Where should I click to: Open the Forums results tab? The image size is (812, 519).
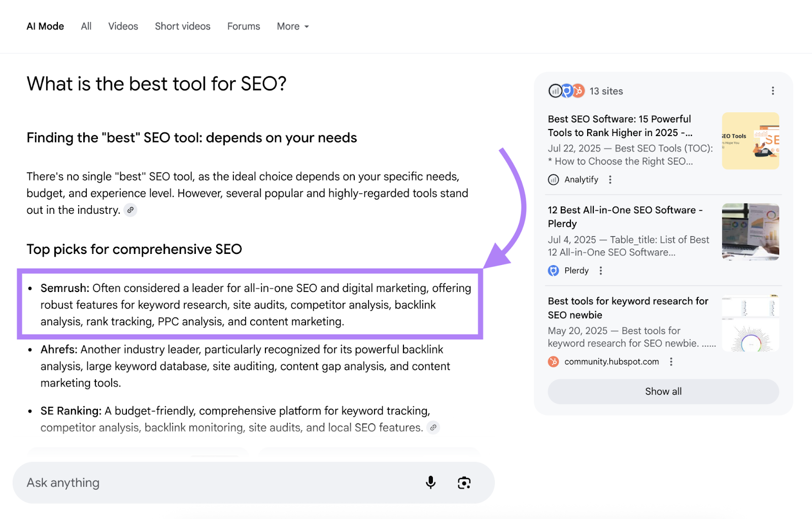243,26
